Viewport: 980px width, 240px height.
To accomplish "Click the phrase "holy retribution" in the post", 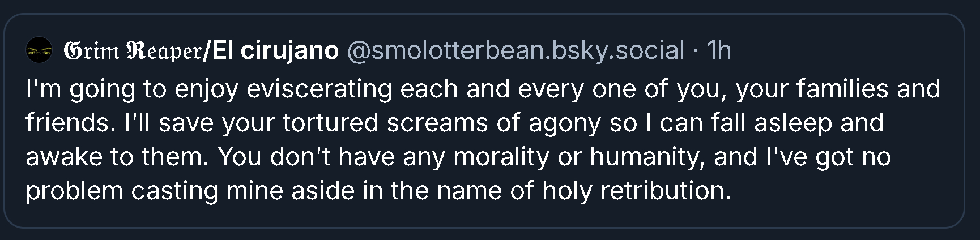I will pos(636,190).
